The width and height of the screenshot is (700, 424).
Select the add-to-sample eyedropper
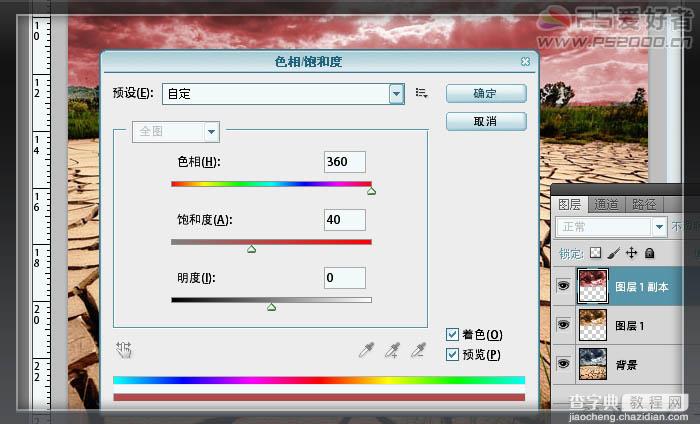(x=392, y=350)
